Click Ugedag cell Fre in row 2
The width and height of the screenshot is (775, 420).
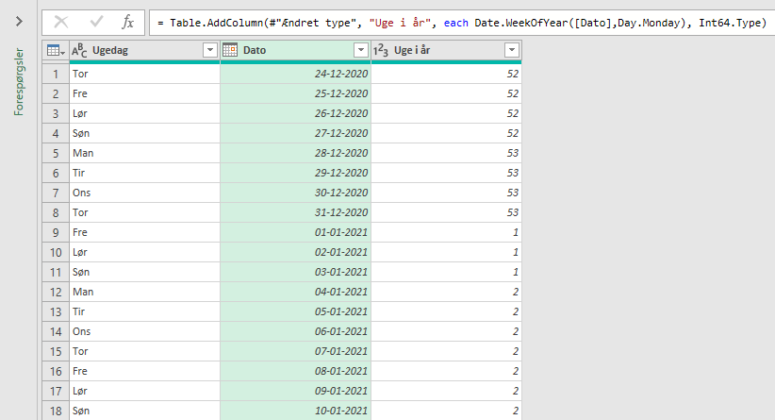[145, 94]
